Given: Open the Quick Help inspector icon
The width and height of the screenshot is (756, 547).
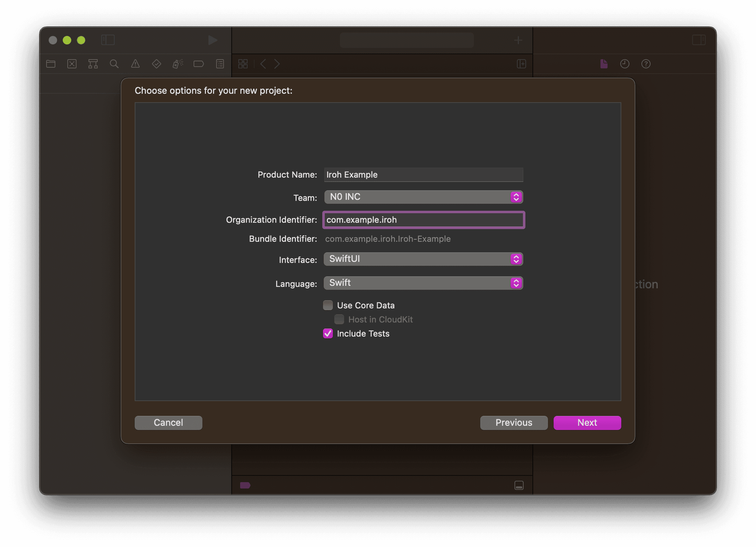Looking at the screenshot, I should click(646, 64).
